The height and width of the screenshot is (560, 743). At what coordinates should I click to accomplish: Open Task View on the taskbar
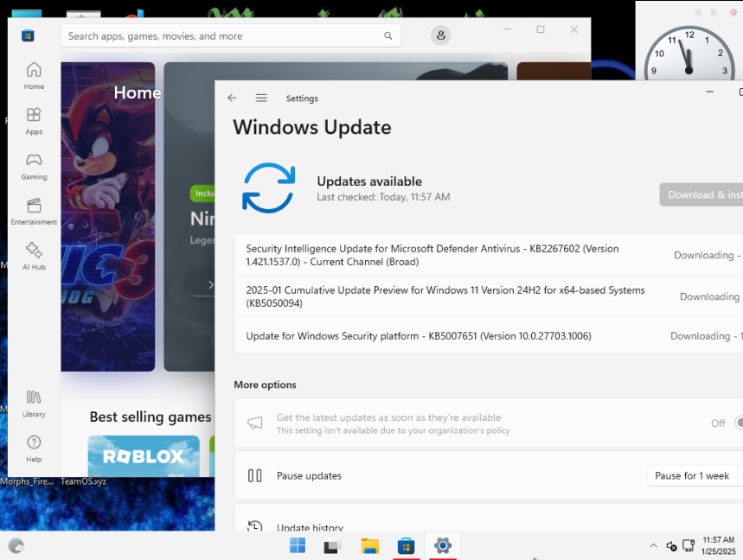click(x=333, y=546)
